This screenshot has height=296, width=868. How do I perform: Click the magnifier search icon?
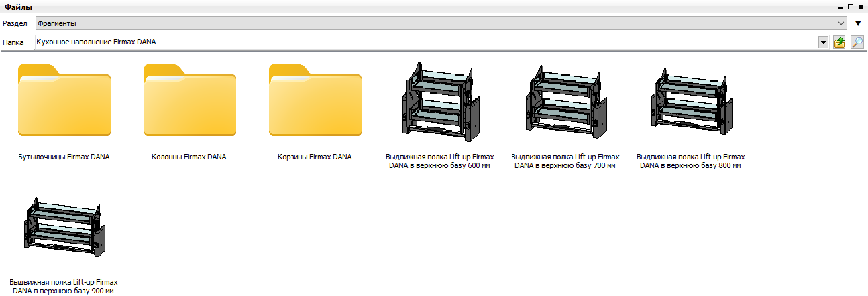[x=857, y=42]
